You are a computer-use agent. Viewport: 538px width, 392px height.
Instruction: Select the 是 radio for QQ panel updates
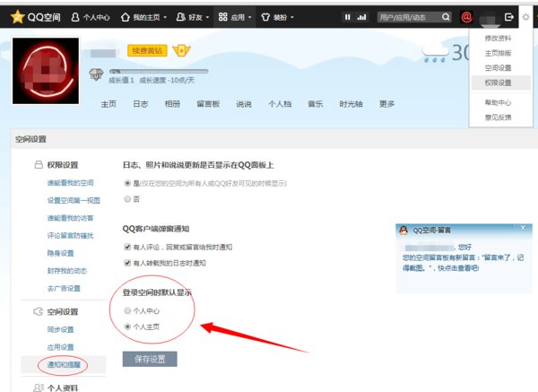tap(127, 183)
